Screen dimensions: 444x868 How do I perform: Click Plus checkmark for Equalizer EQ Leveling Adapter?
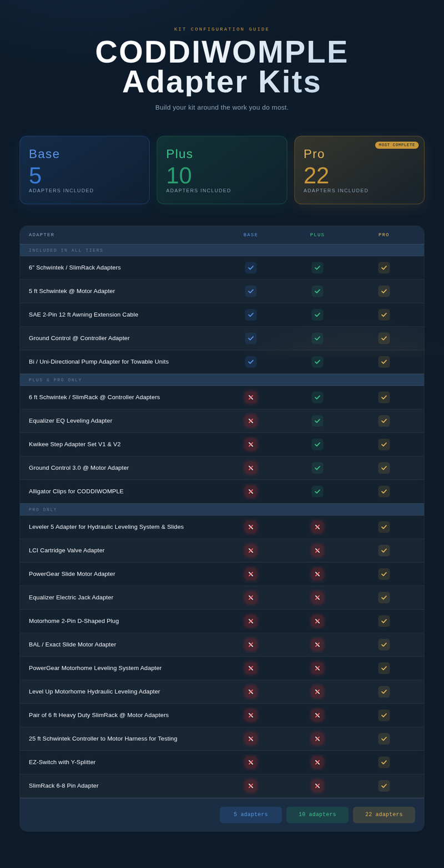pos(317,421)
